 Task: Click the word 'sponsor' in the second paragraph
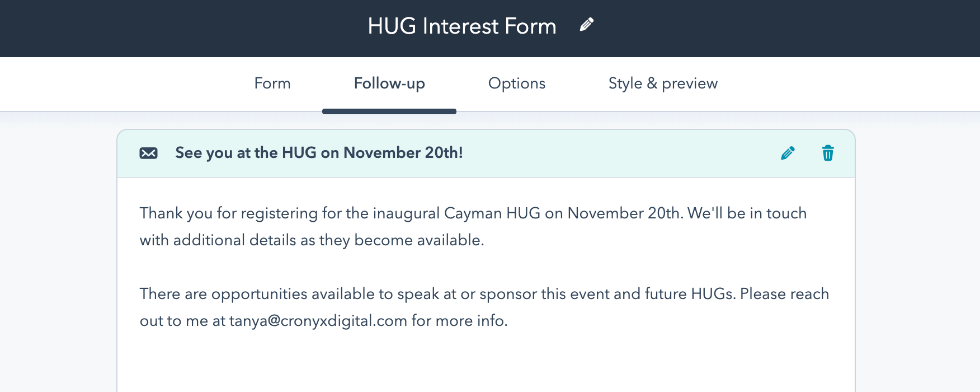point(508,294)
